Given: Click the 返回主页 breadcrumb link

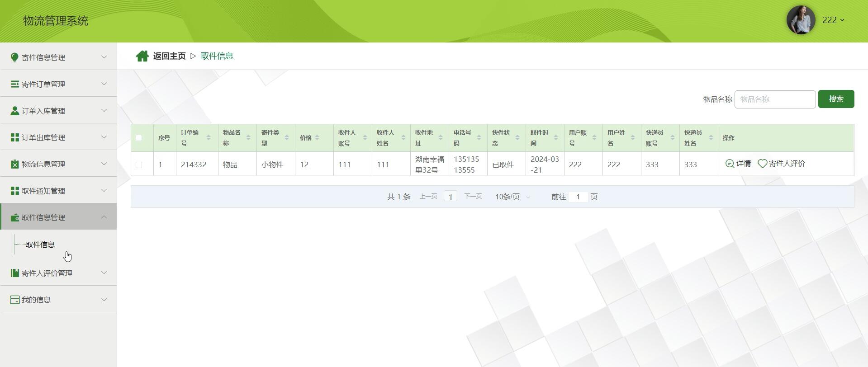Looking at the screenshot, I should point(169,56).
